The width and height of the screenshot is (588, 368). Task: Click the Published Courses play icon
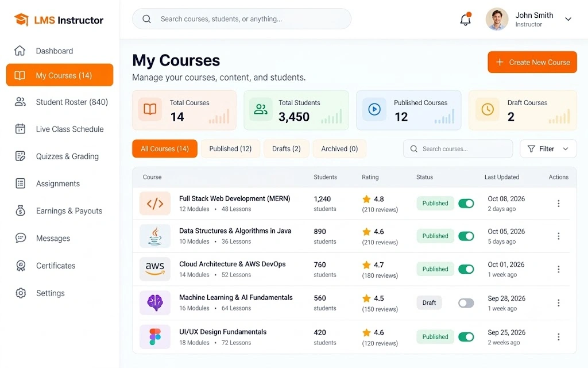click(x=374, y=109)
